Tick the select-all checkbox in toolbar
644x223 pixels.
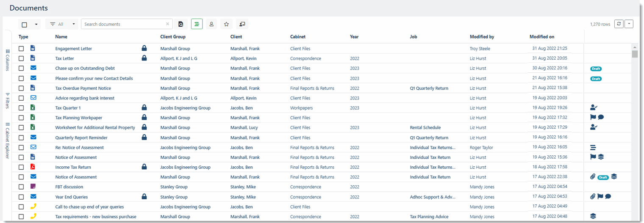pos(25,25)
